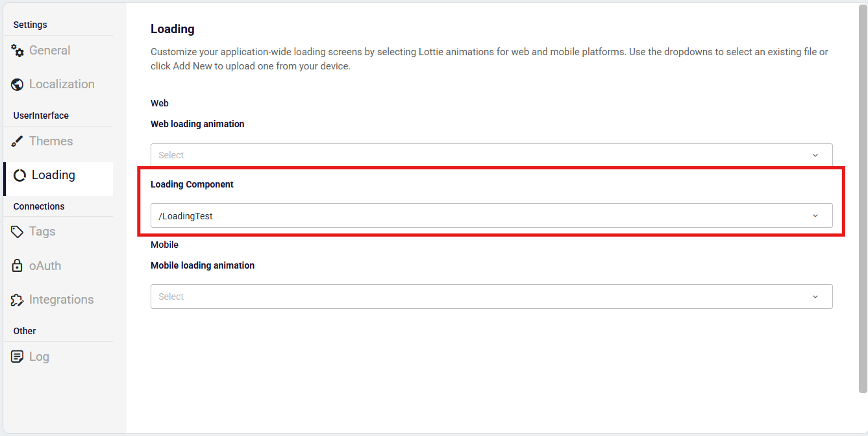This screenshot has height=436, width=868.
Task: Expand the chevron on Loading Component select
Action: 815,216
